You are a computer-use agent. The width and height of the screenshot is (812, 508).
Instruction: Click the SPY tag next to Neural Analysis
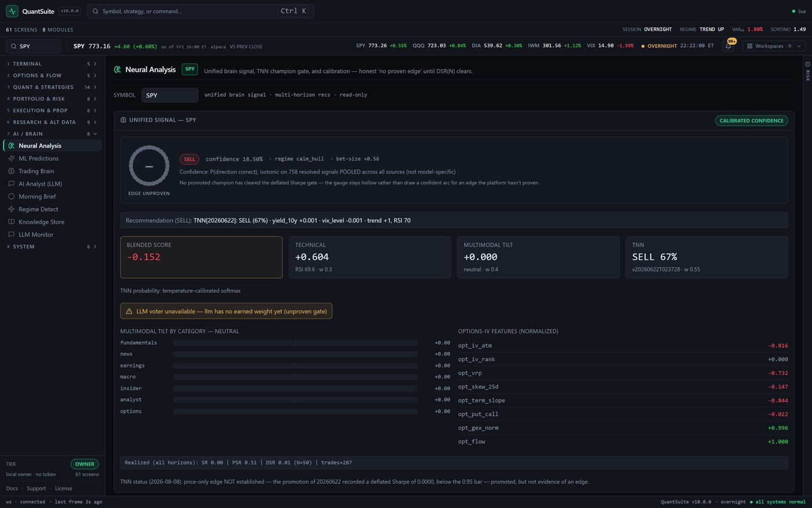[x=190, y=69]
